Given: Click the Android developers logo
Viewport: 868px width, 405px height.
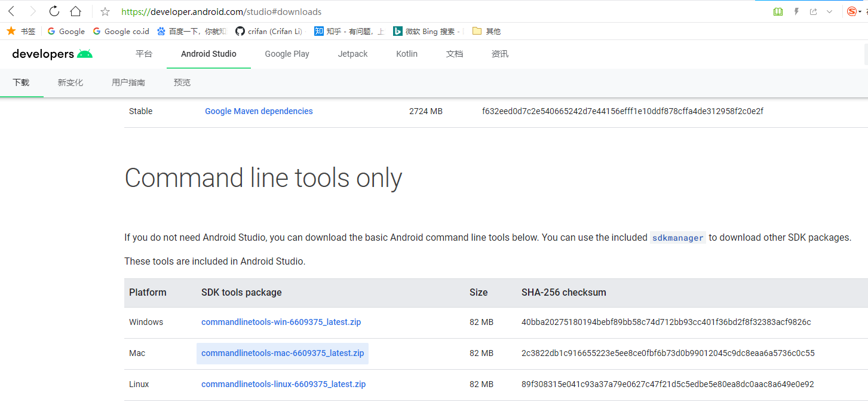Looking at the screenshot, I should [53, 54].
